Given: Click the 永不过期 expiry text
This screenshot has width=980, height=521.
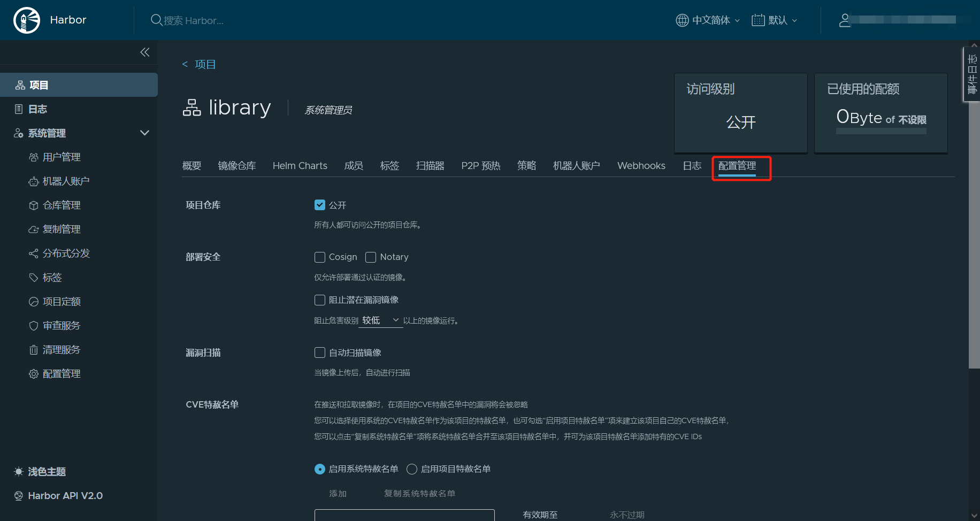Looking at the screenshot, I should tap(627, 515).
